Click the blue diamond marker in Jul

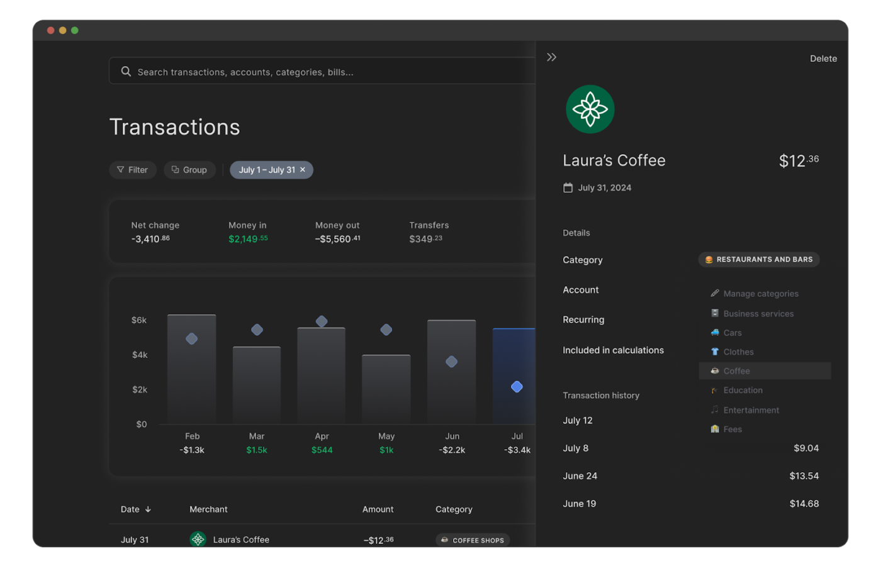[x=517, y=387]
